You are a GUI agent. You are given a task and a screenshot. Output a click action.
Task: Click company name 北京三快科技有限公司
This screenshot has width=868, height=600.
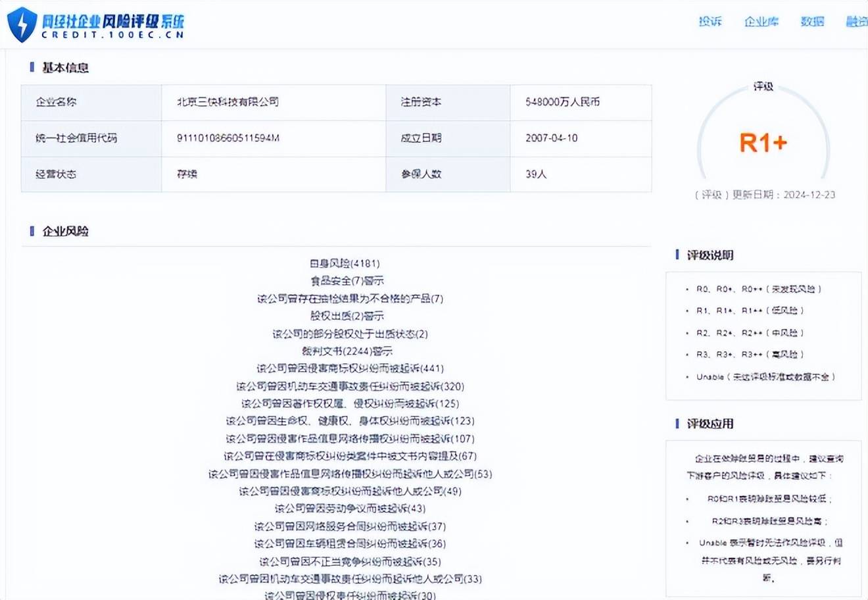click(228, 102)
